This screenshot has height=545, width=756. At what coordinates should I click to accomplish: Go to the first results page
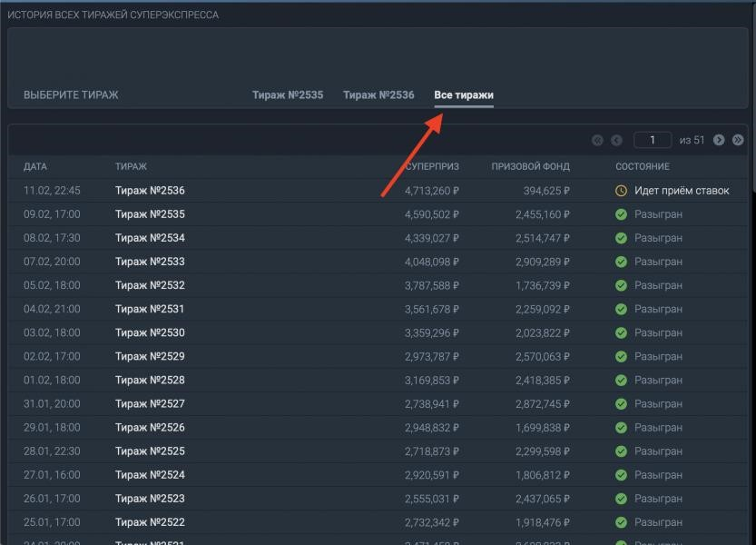coord(597,141)
